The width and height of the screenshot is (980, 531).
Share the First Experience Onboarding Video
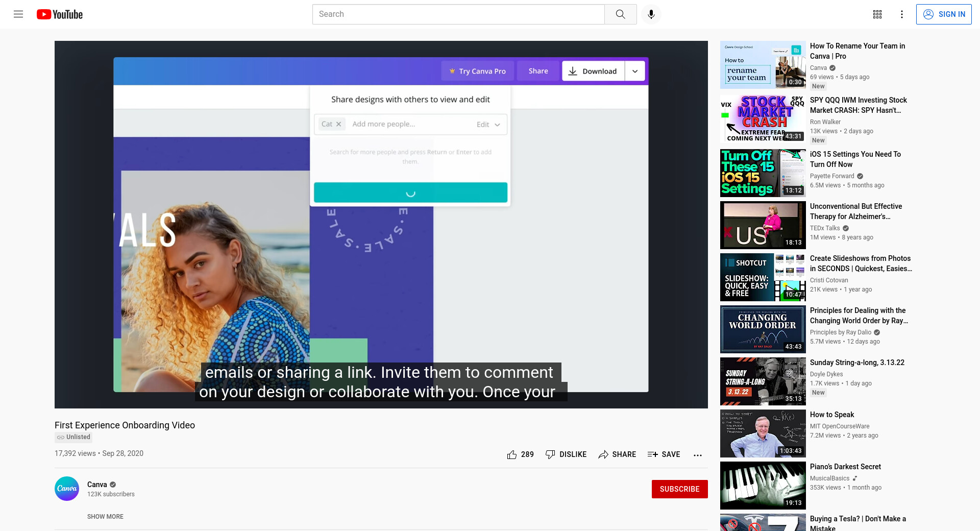tap(617, 454)
